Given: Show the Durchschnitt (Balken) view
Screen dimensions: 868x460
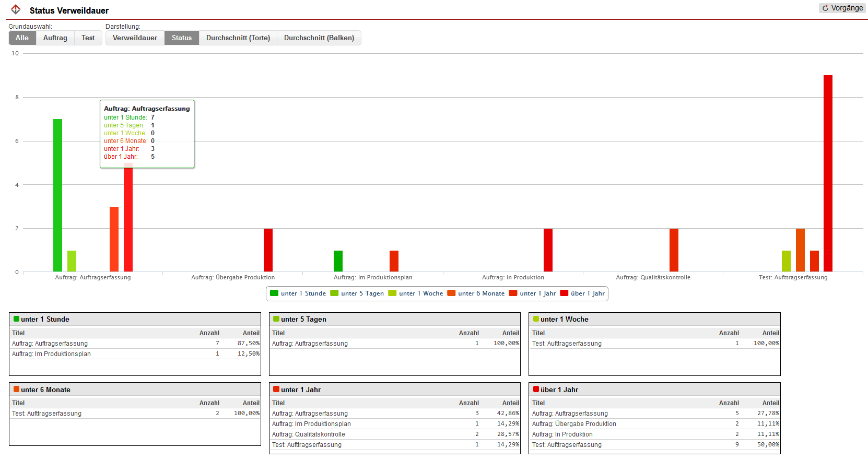Looking at the screenshot, I should click(319, 38).
